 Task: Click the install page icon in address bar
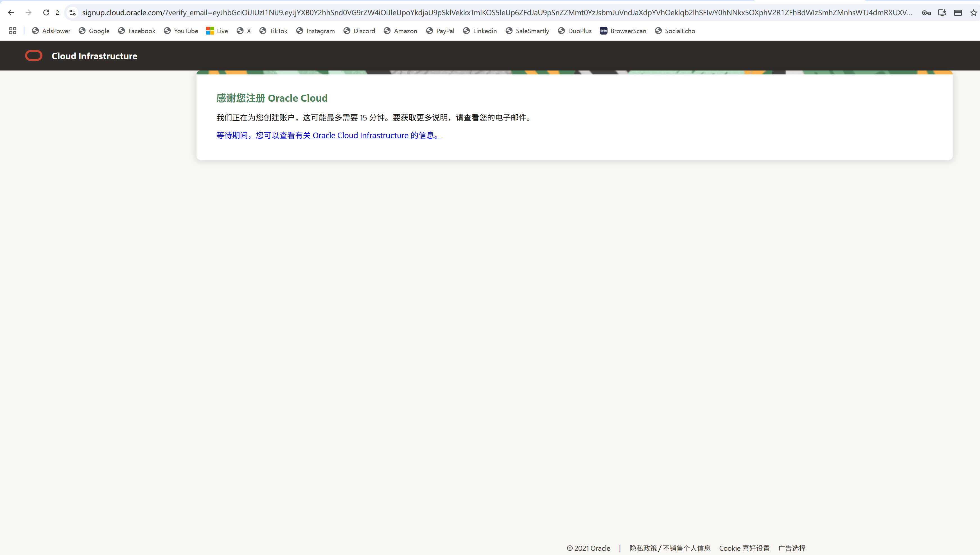point(942,12)
